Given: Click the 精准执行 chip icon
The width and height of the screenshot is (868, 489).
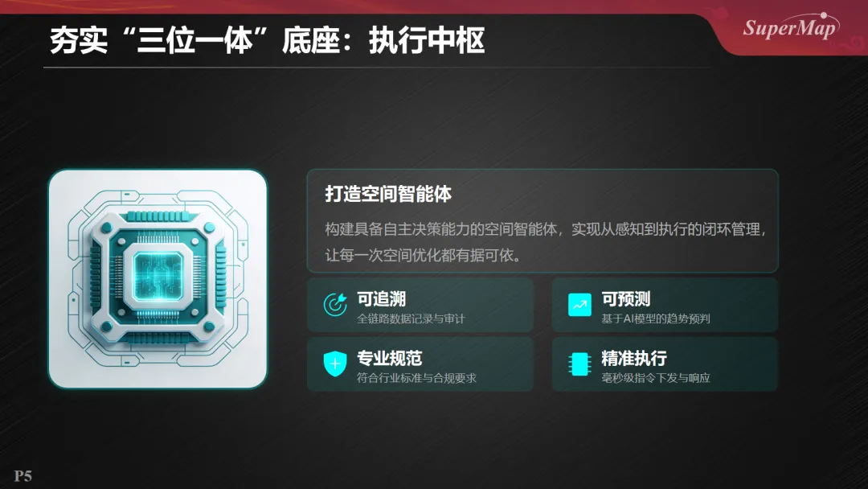Looking at the screenshot, I should pyautogui.click(x=579, y=364).
